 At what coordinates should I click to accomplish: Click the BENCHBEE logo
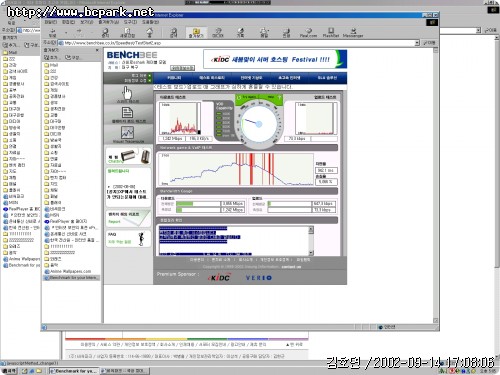point(132,55)
